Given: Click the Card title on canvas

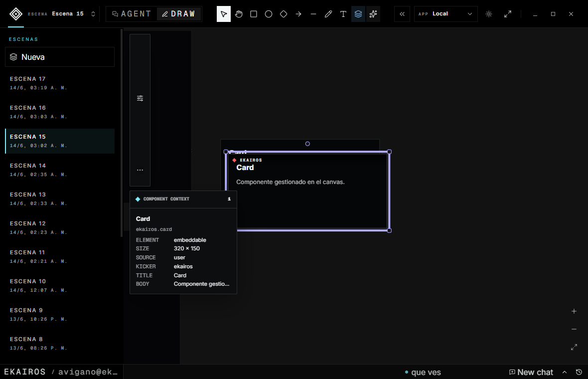Looking at the screenshot, I should pos(245,168).
